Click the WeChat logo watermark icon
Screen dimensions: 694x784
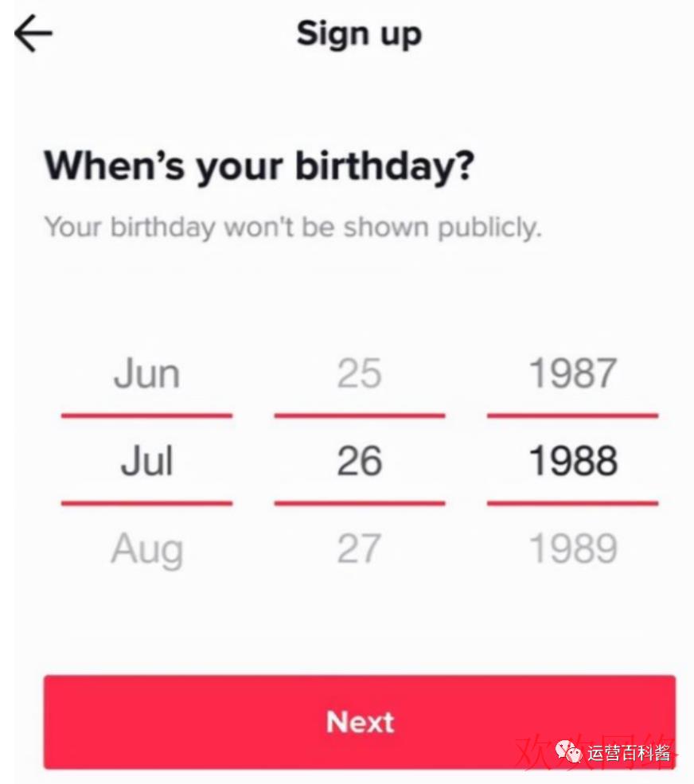(x=570, y=751)
